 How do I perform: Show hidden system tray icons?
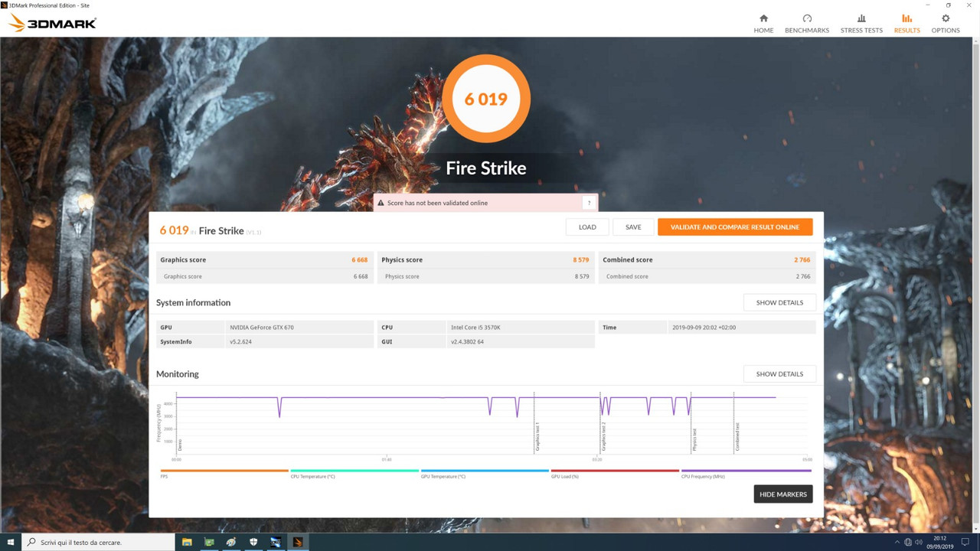coord(896,542)
